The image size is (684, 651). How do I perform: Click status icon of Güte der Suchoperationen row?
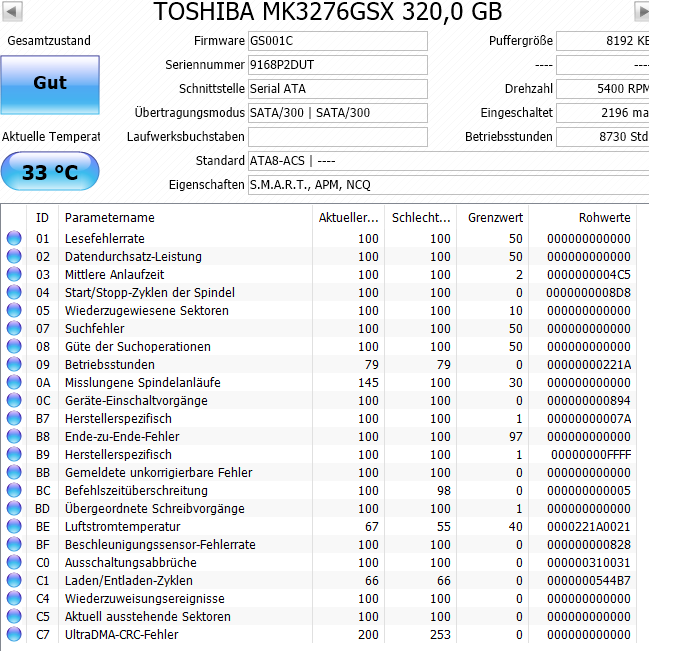pos(14,346)
